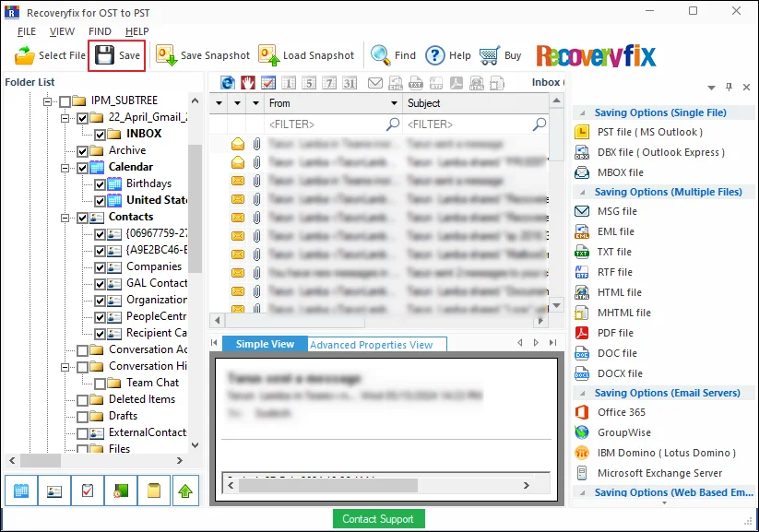Screen dimensions: 759x532
Task: Select Office 365 email server option
Action: (621, 413)
